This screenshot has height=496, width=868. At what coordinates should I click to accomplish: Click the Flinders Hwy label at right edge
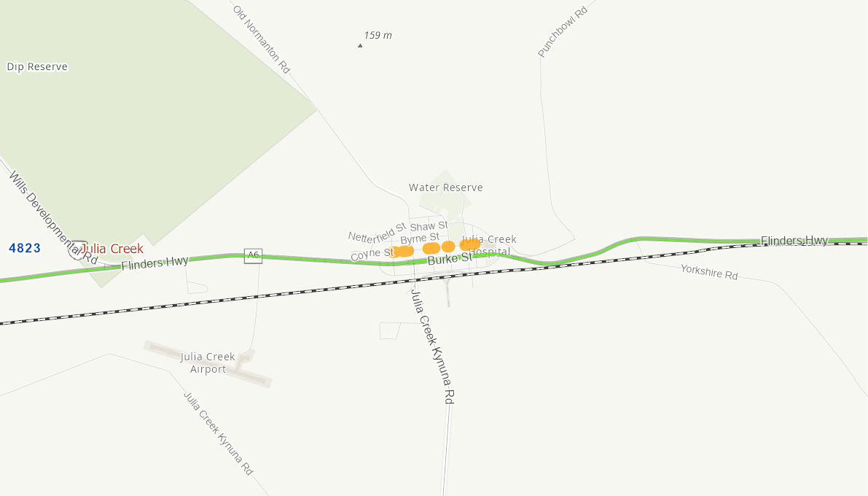tap(794, 241)
